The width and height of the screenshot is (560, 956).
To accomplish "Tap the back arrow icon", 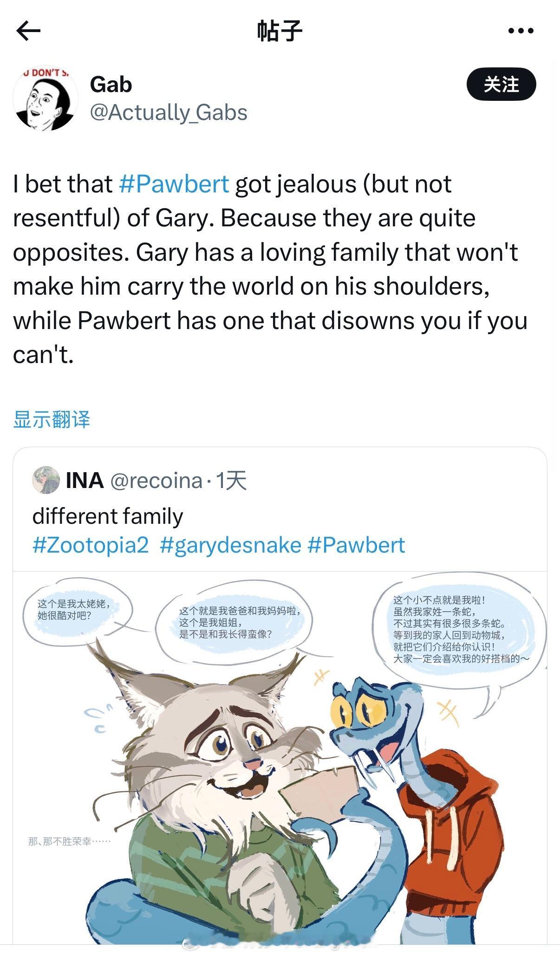I will click(x=28, y=31).
